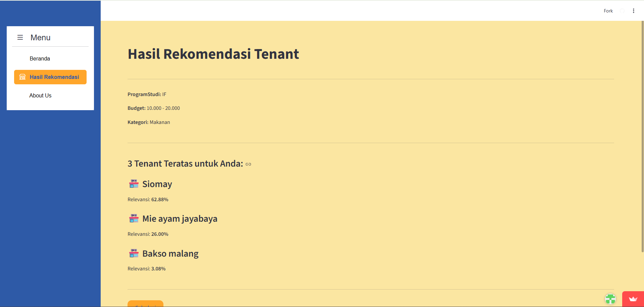Click the store icon next to Bakso malang
644x307 pixels.
click(x=134, y=253)
